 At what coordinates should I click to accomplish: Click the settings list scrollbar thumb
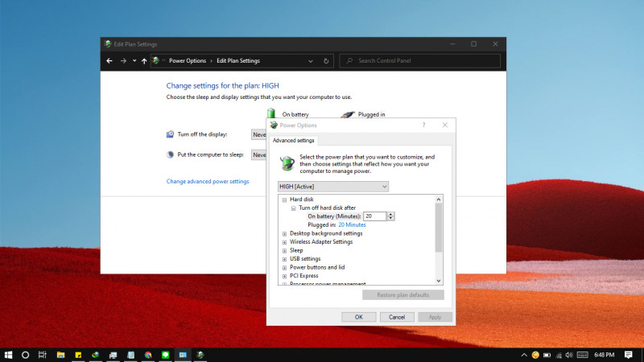point(438,228)
